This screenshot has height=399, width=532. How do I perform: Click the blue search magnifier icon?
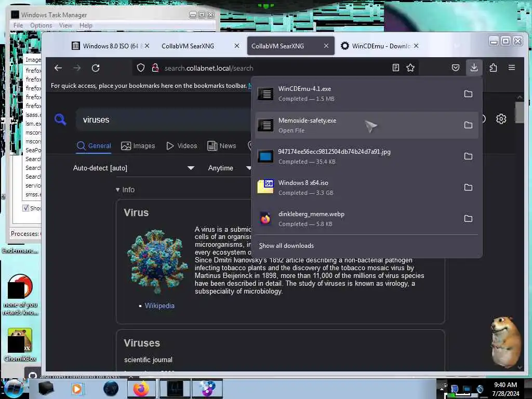[x=60, y=119]
